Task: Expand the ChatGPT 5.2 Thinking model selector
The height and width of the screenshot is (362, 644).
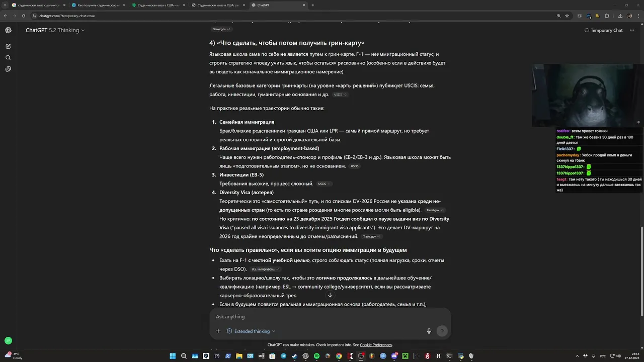Action: 55,30
